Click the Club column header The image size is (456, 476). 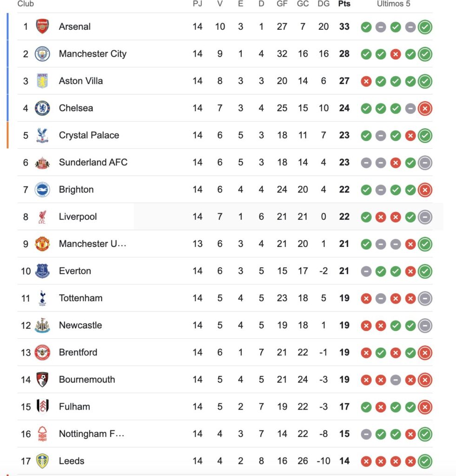pyautogui.click(x=26, y=4)
